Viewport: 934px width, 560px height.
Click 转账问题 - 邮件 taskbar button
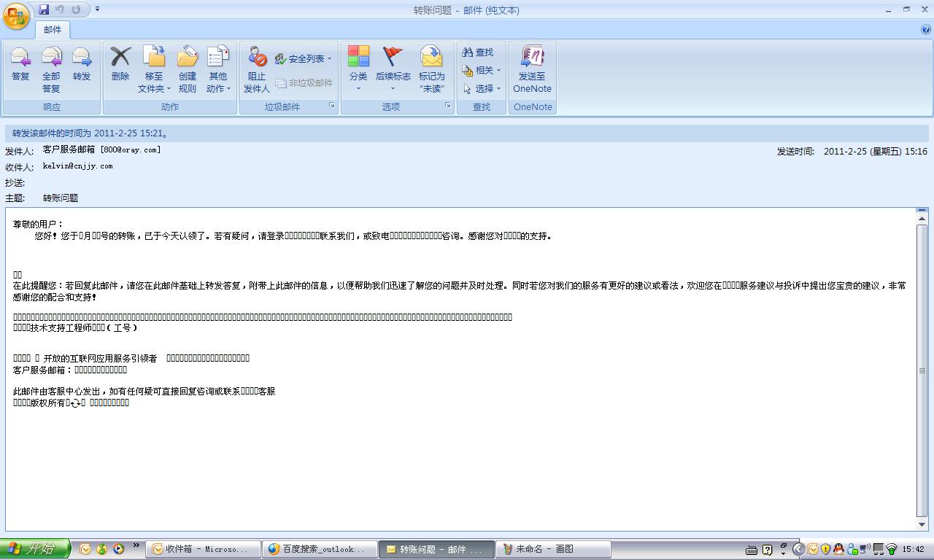pyautogui.click(x=437, y=549)
